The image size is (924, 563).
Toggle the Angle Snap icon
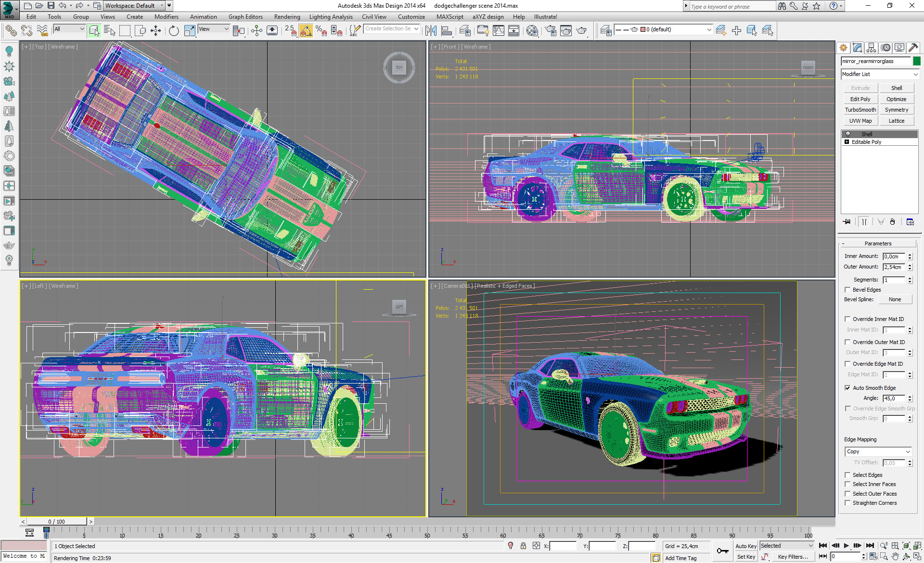(306, 30)
